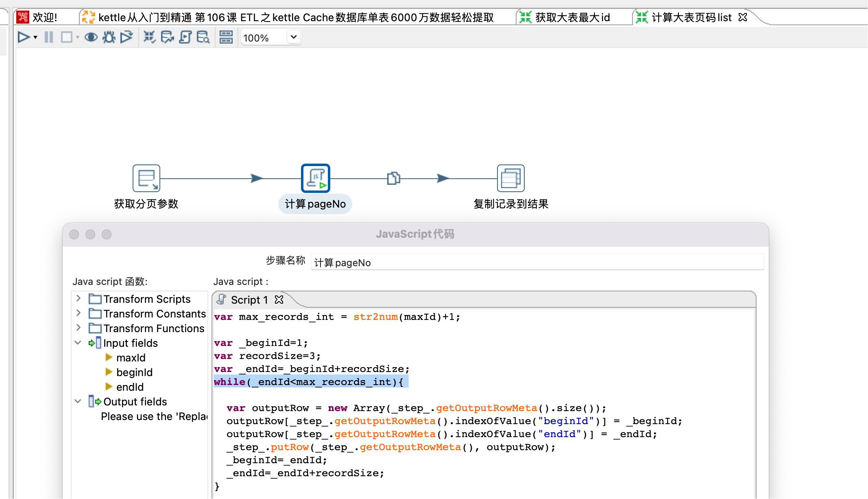Switch to the 获取大表最大id tab
This screenshot has width=868, height=499.
(x=571, y=18)
